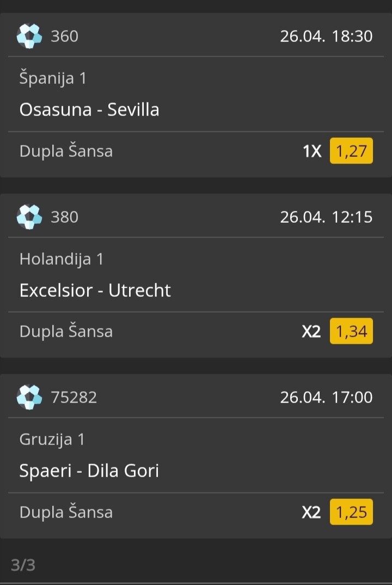Viewport: 392px width, 585px height.
Task: Tap the 26.04. 12:15 match time
Action: (x=326, y=217)
